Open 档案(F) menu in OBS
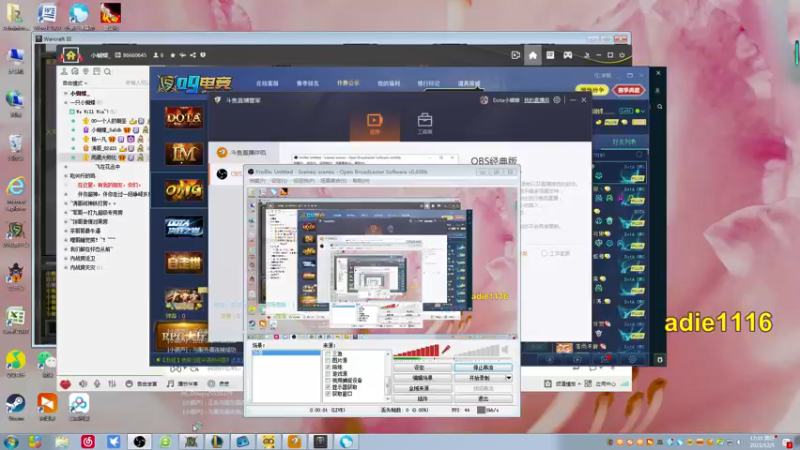The width and height of the screenshot is (800, 450). click(x=257, y=181)
